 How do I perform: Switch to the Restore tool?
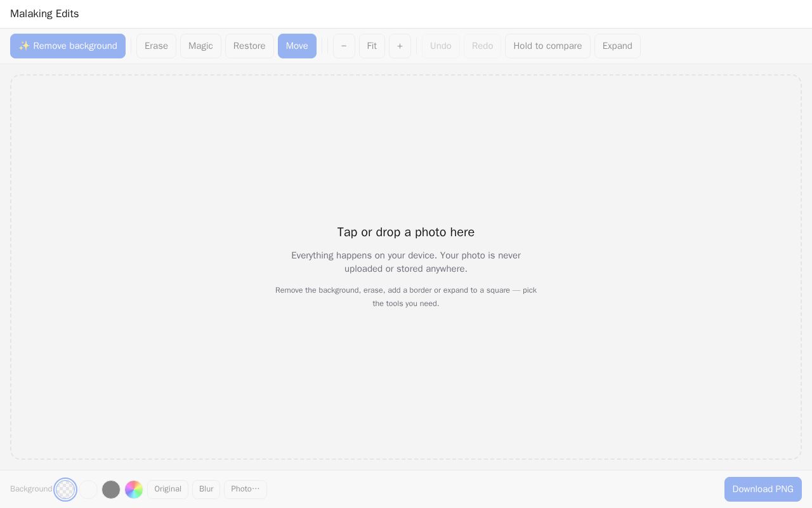pos(249,46)
